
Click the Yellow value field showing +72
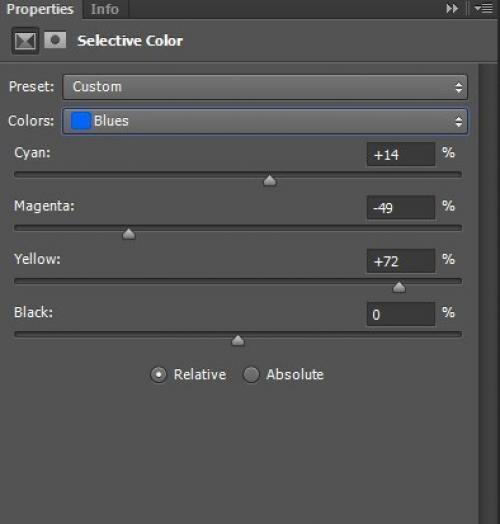(x=401, y=261)
